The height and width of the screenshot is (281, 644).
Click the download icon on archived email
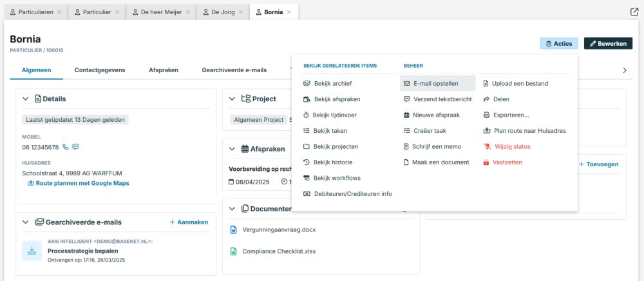click(32, 251)
